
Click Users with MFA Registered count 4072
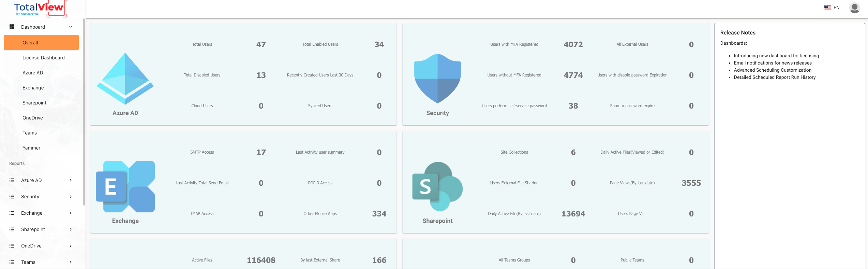point(573,44)
